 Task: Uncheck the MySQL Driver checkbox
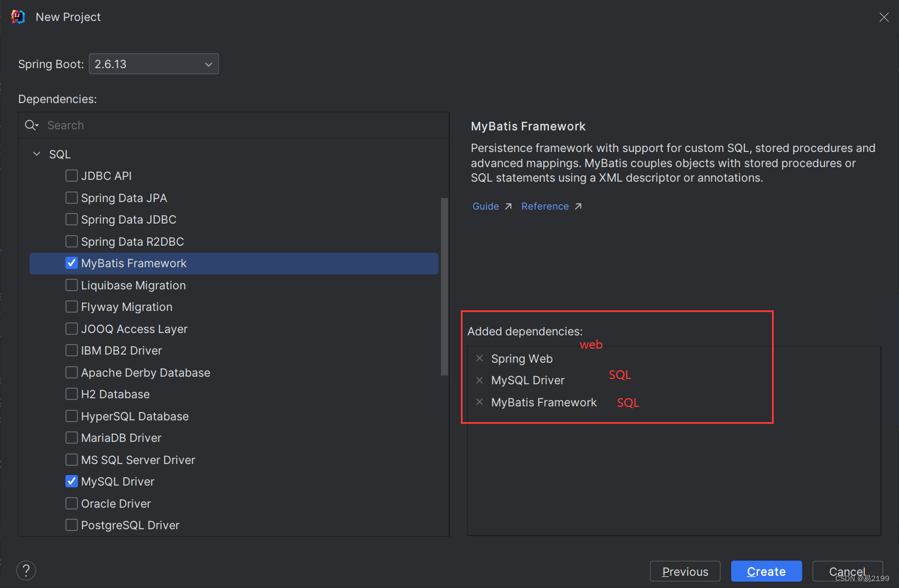point(72,481)
